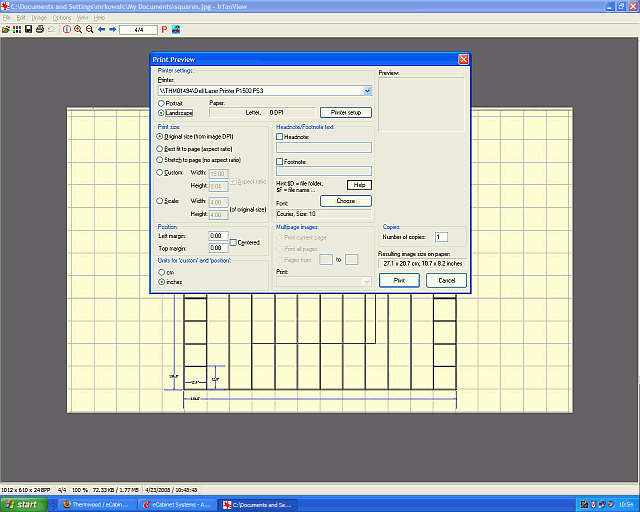Click status bar zoom value '100 %'
This screenshot has height=512, width=640.
[x=80, y=490]
